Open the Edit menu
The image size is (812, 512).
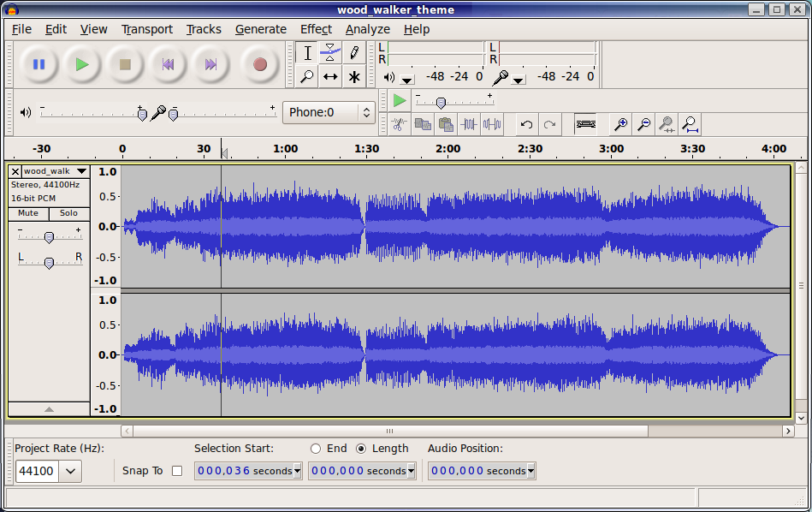tap(56, 29)
